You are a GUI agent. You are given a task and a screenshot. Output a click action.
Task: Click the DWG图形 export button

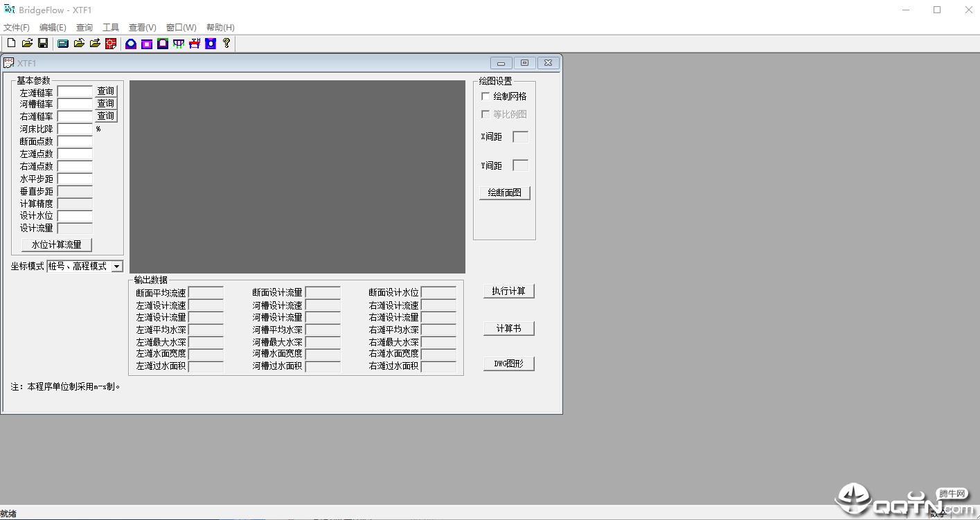tap(509, 364)
